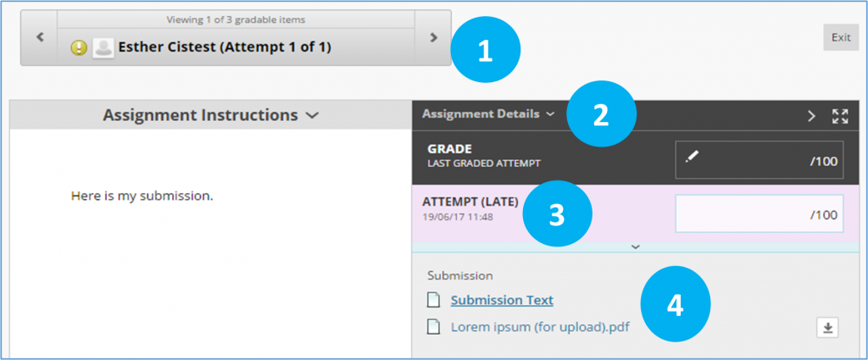
Task: Click the Lorem ipsum PDF file icon
Action: (x=435, y=327)
